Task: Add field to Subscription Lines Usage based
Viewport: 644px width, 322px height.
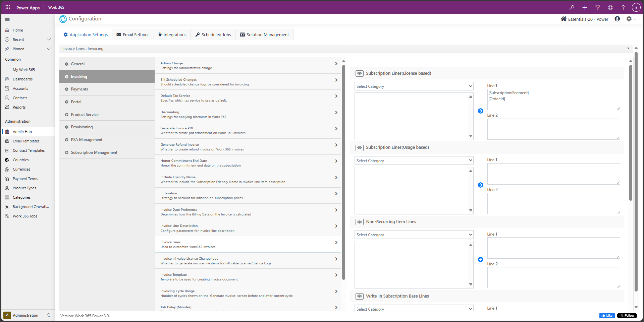Action: [480, 185]
